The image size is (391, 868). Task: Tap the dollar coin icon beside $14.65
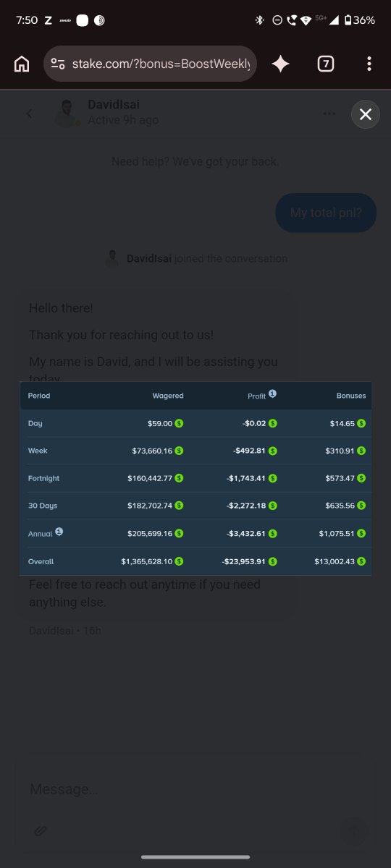tap(361, 423)
